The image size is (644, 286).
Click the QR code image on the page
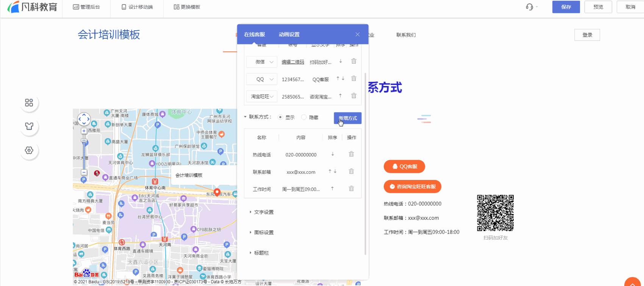coord(496,213)
